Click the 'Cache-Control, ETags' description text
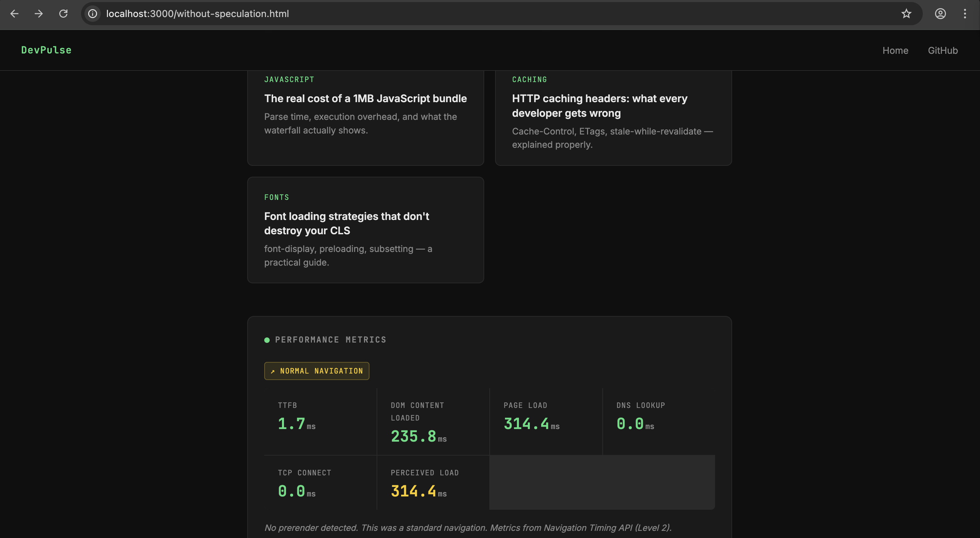The image size is (980, 538). [x=613, y=138]
